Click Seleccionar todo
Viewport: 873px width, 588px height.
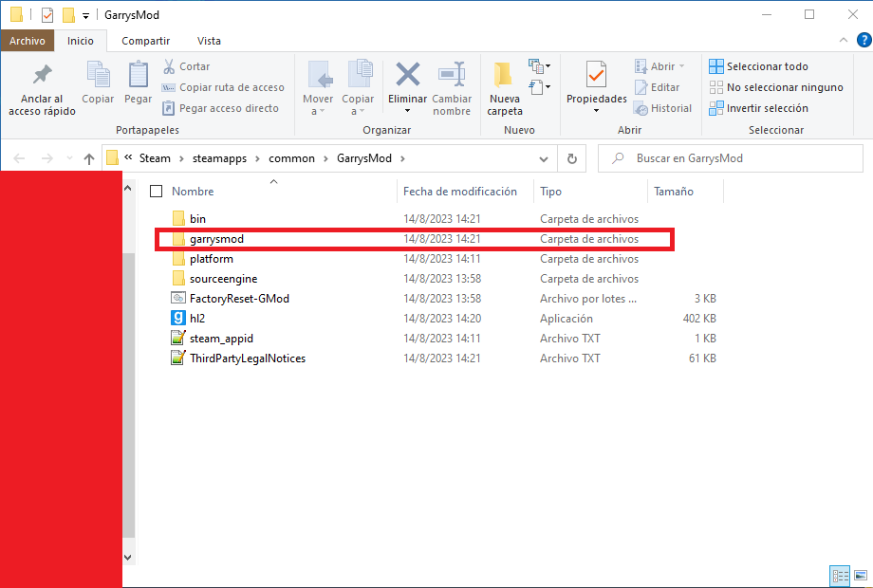click(x=758, y=66)
